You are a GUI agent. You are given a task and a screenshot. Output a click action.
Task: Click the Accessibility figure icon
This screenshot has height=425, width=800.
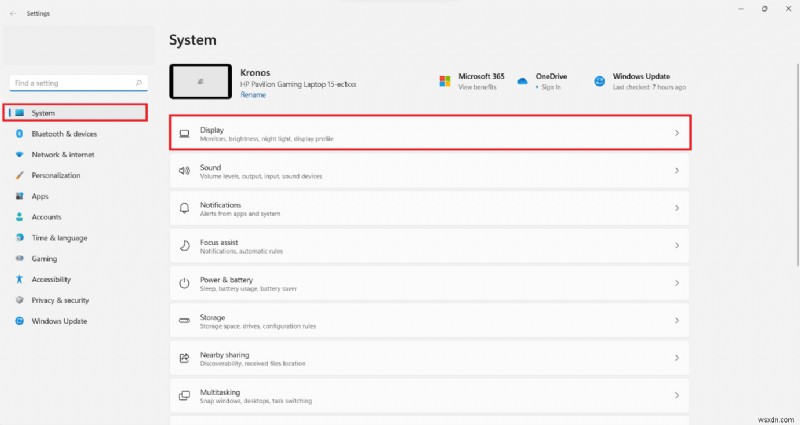pos(19,279)
